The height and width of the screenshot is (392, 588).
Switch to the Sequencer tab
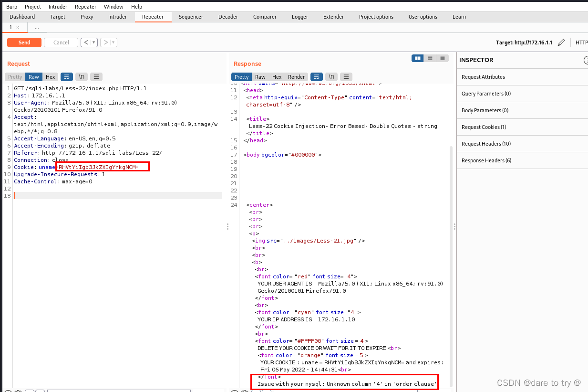pyautogui.click(x=191, y=17)
